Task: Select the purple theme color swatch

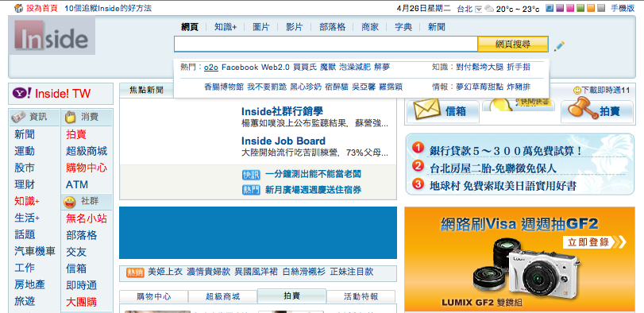Action: coord(560,8)
